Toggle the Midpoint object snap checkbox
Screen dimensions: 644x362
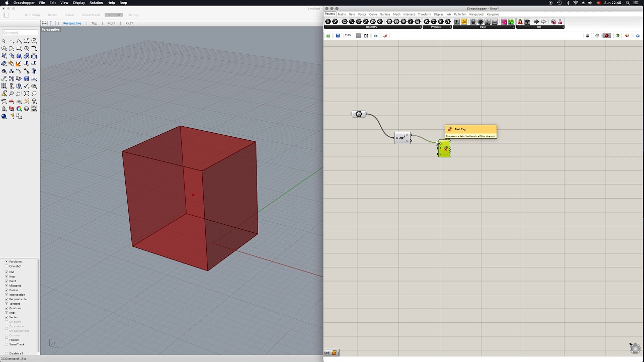click(7, 286)
